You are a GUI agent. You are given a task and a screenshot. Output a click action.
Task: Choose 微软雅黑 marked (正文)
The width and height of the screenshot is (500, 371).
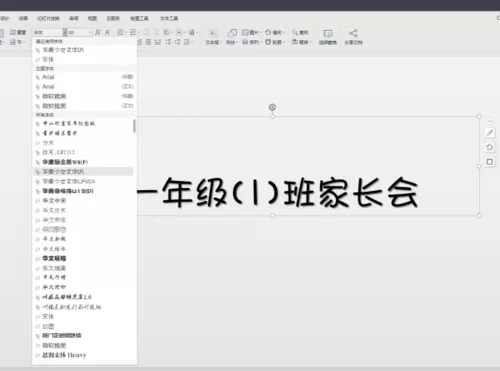pyautogui.click(x=84, y=106)
